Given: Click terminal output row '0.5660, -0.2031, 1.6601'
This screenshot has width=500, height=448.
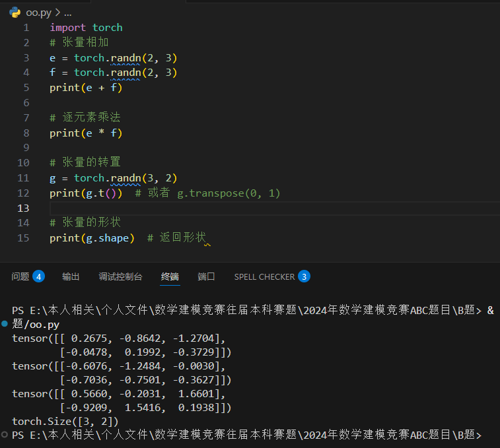Looking at the screenshot, I should click(x=119, y=393).
